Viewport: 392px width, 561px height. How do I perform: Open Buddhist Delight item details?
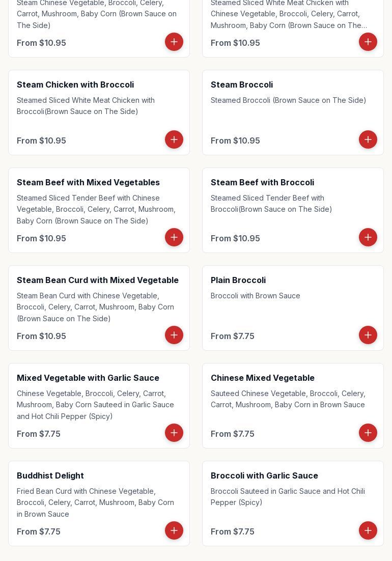(50, 475)
